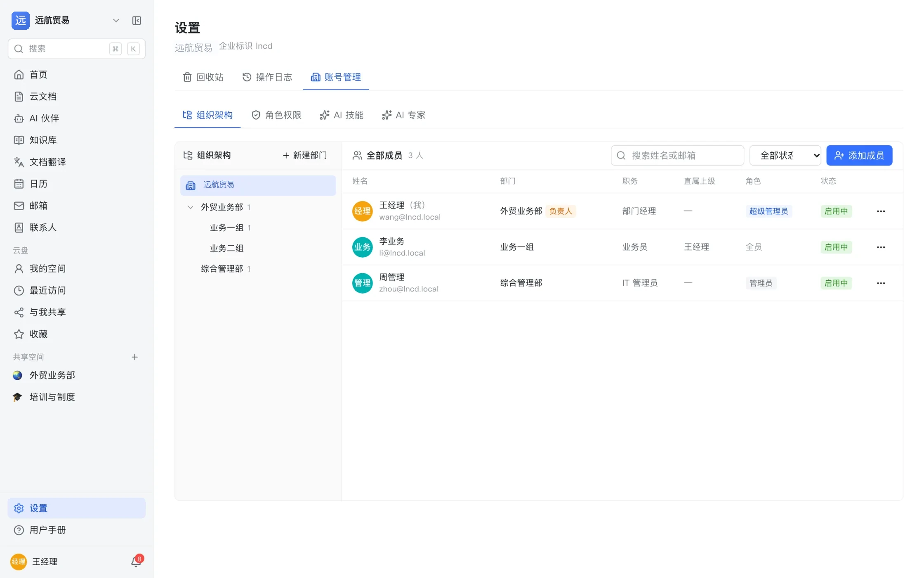Open the 邮箱 mailbox
The image size is (924, 578).
pyautogui.click(x=77, y=206)
